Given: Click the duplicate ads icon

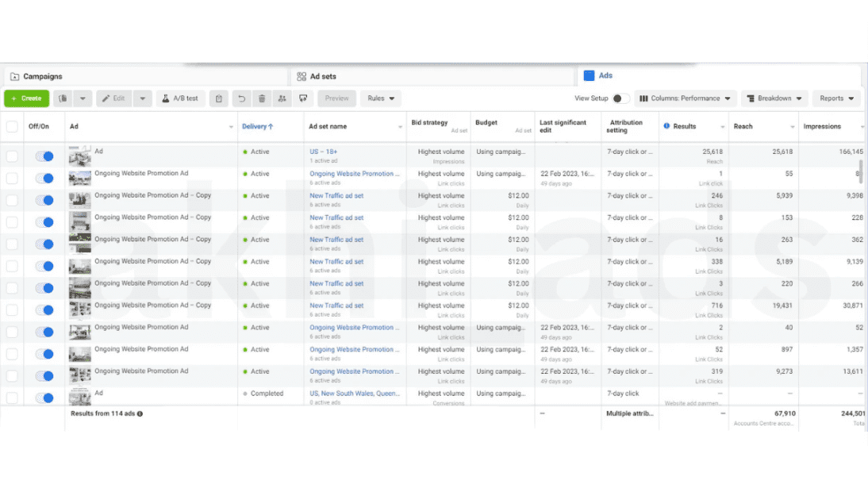Looking at the screenshot, I should point(63,98).
